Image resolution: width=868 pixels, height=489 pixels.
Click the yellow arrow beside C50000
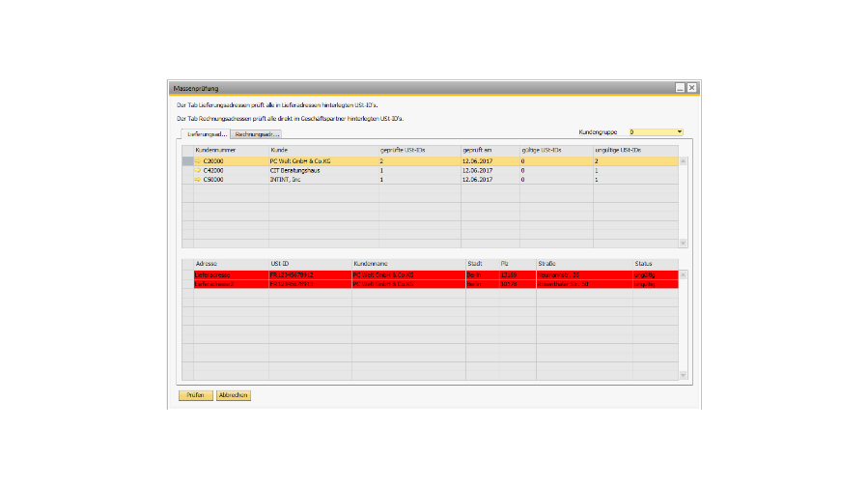(x=198, y=180)
